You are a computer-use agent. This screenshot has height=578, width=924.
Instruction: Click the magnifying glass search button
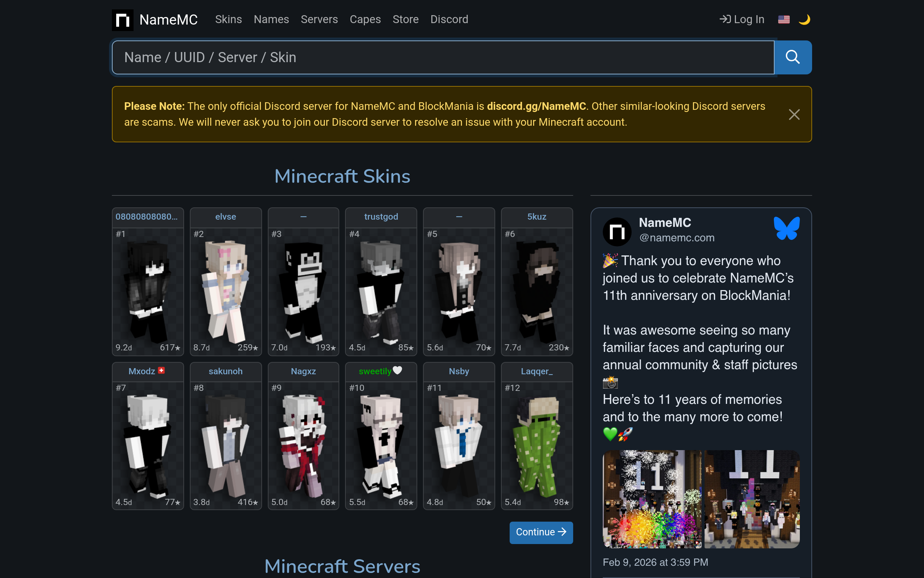point(793,57)
